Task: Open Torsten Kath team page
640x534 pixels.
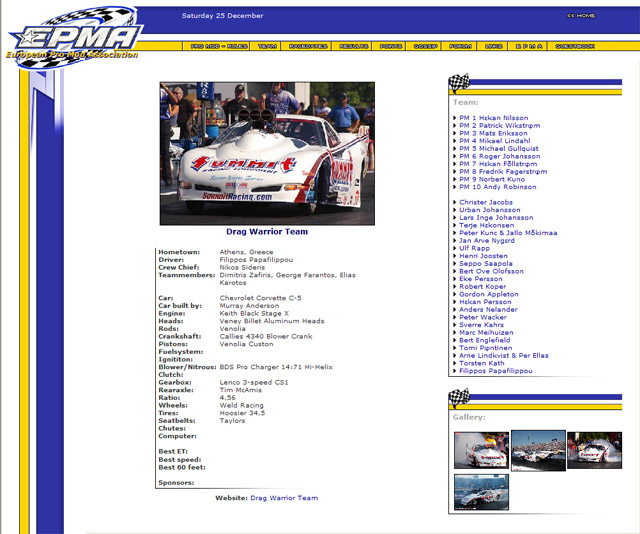Action: click(482, 363)
